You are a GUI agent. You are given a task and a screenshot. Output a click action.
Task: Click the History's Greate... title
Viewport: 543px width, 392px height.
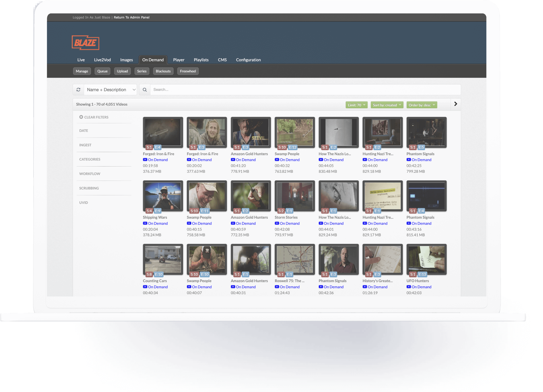[x=378, y=281]
